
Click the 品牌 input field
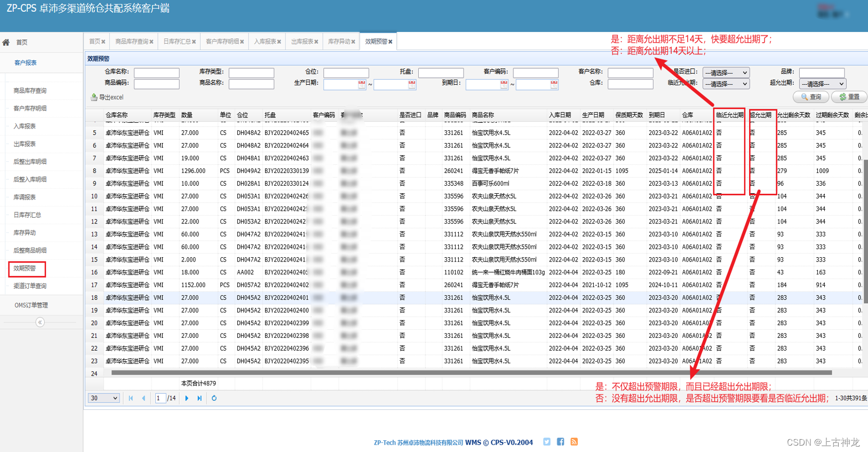822,73
